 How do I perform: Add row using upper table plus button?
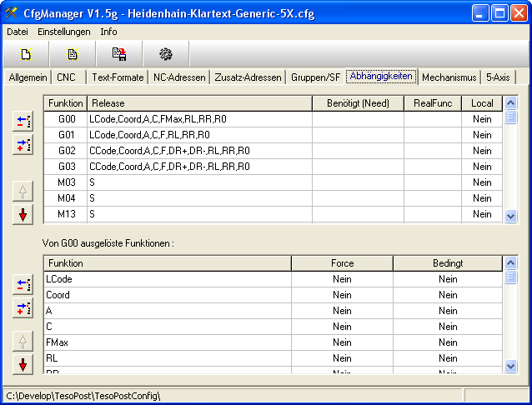(23, 146)
